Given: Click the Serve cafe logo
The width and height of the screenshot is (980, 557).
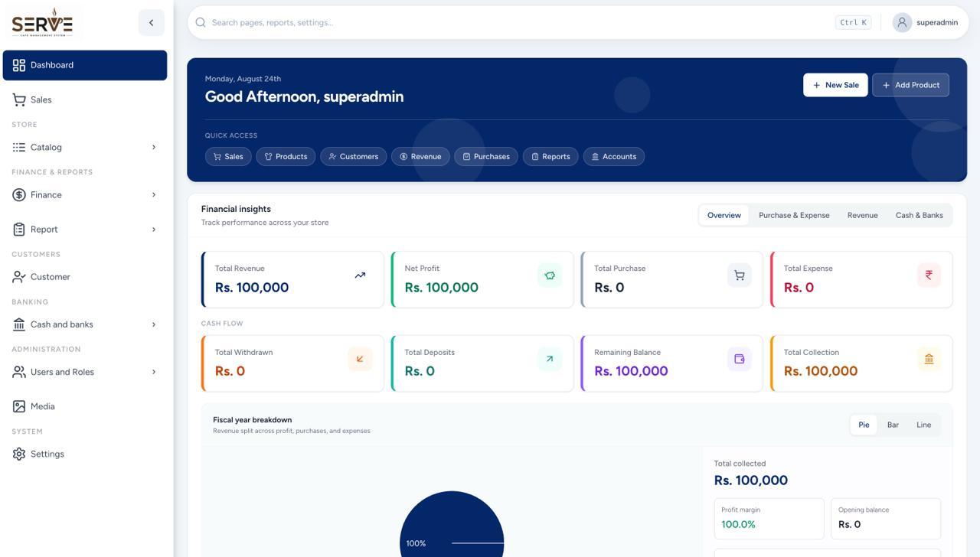Looking at the screenshot, I should pos(43,22).
